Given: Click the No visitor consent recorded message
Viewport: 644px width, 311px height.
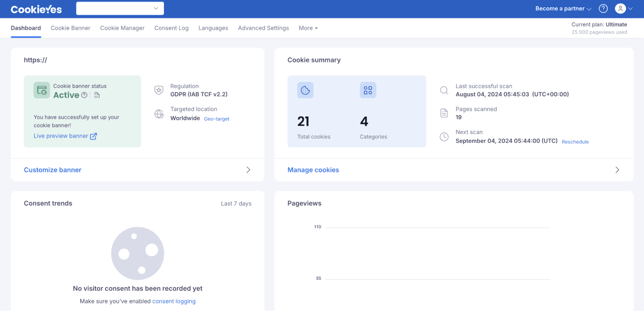Looking at the screenshot, I should point(138,288).
